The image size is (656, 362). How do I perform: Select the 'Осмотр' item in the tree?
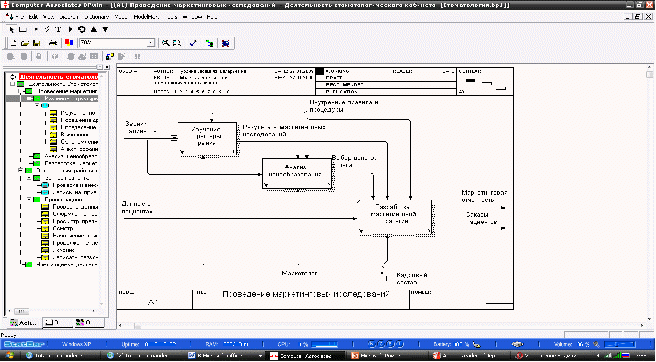tap(63, 228)
